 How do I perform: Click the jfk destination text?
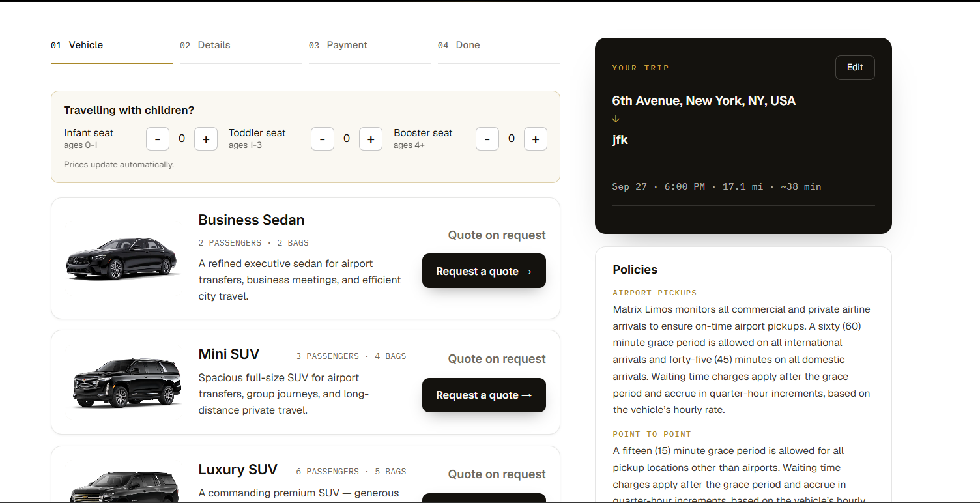620,140
